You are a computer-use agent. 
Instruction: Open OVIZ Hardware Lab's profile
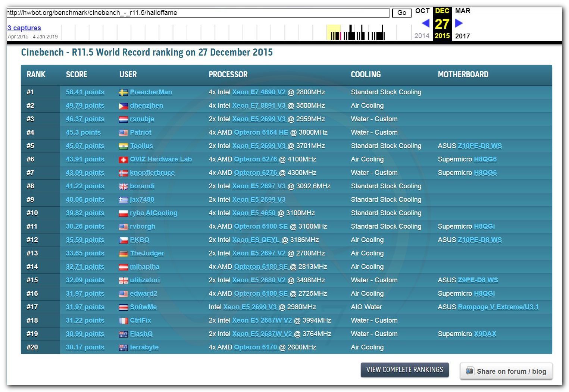coord(161,160)
